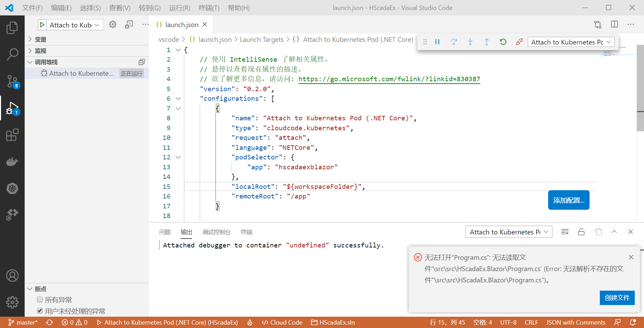Click the Step Over debug icon

tap(454, 42)
